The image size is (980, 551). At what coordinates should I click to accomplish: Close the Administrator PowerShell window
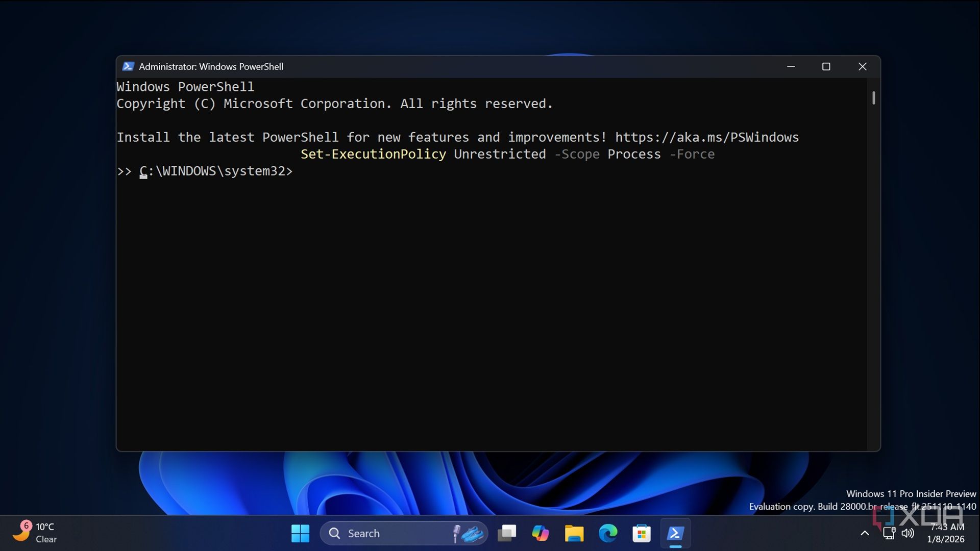[x=863, y=67]
